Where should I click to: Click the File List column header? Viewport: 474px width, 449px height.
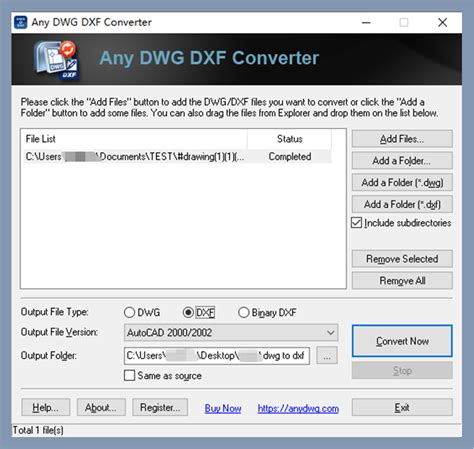(134, 139)
